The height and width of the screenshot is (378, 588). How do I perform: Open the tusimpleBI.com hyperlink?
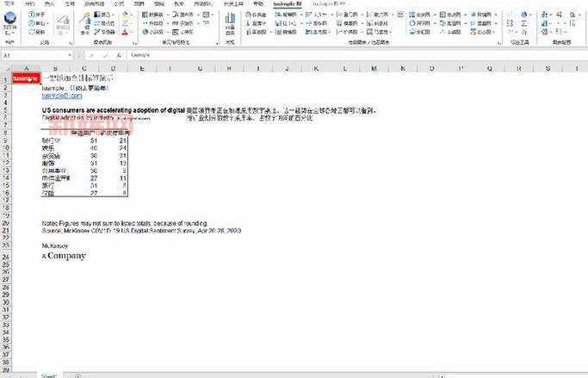pyautogui.click(x=61, y=96)
